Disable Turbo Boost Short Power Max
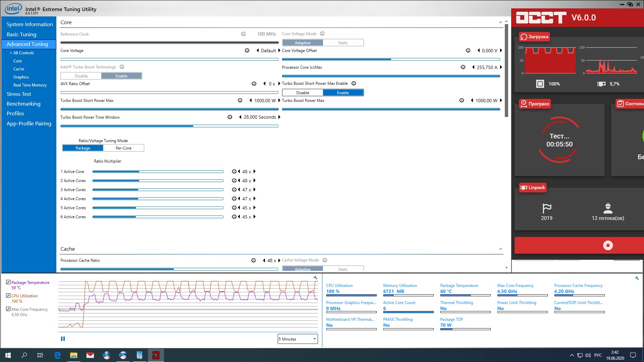The width and height of the screenshot is (644, 362). [303, 93]
